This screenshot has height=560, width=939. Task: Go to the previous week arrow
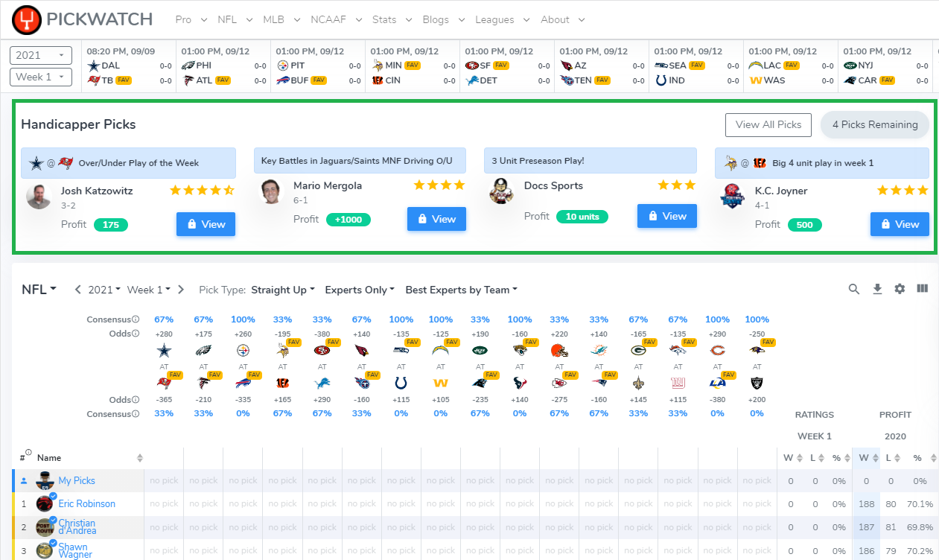point(77,290)
